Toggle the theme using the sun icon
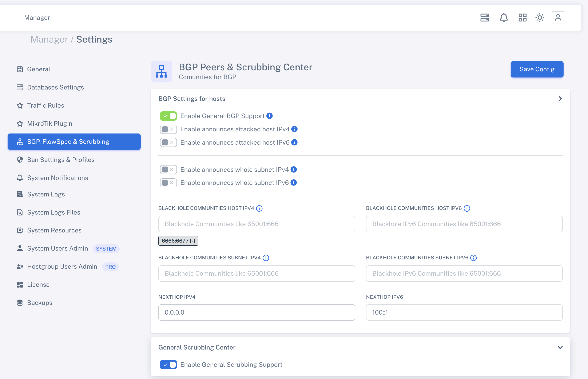Screen dimensions: 588x379 coord(540,17)
